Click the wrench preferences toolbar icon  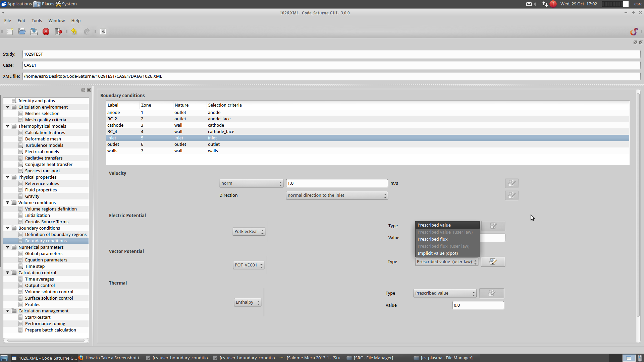[103, 32]
